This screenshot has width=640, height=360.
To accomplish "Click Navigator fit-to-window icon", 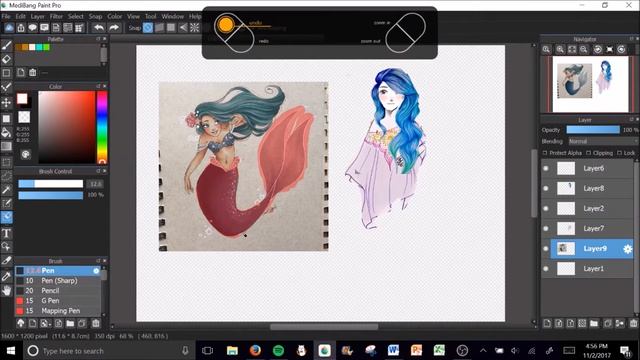I will click(x=572, y=49).
